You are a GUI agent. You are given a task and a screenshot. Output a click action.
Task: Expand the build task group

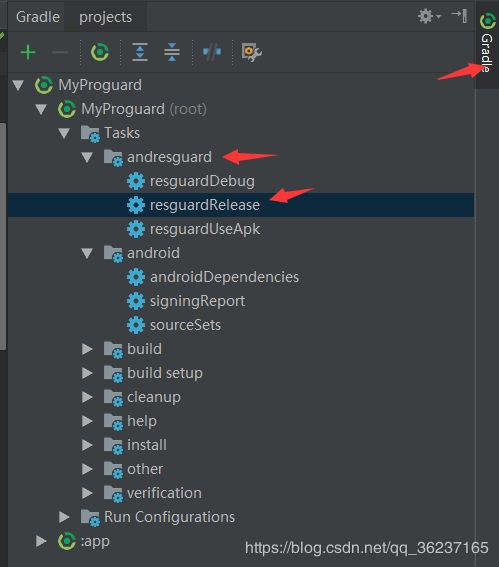tap(87, 349)
